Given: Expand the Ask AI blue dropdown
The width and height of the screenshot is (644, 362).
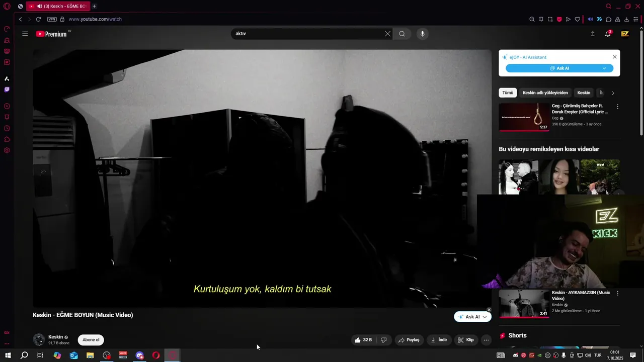Looking at the screenshot, I should tap(604, 68).
